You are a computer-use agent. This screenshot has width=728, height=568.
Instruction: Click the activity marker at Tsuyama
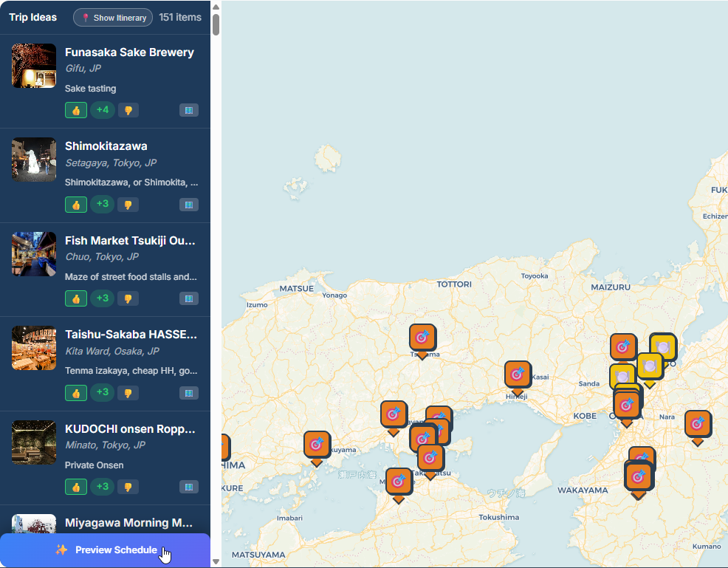[422, 337]
